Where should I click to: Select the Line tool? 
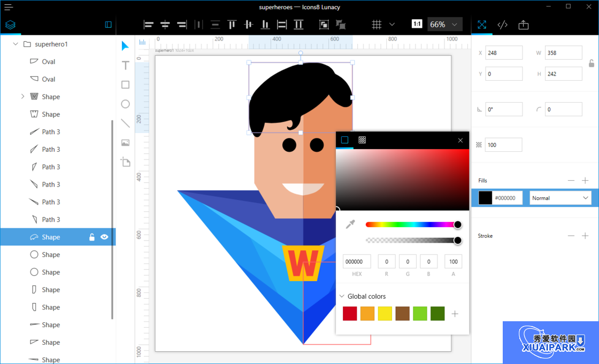125,123
